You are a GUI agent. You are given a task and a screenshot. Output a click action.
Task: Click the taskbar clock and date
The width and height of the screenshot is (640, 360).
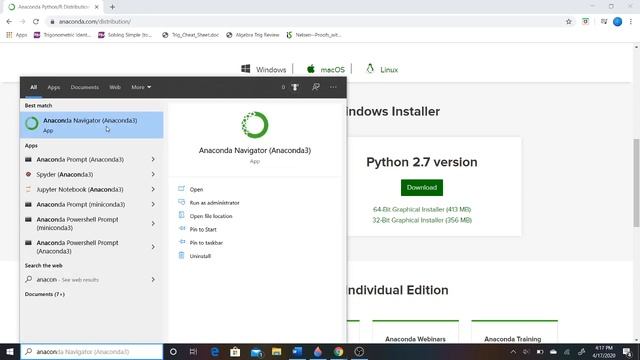(604, 352)
